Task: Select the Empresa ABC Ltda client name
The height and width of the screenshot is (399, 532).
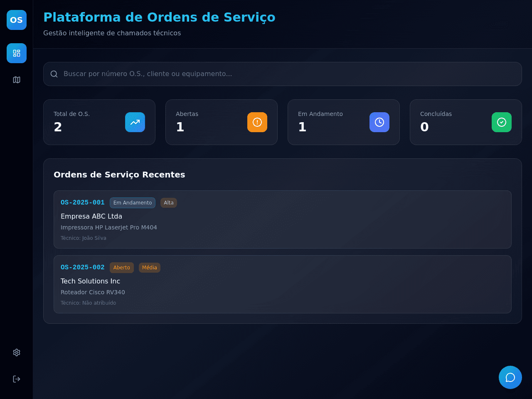Action: (x=91, y=216)
